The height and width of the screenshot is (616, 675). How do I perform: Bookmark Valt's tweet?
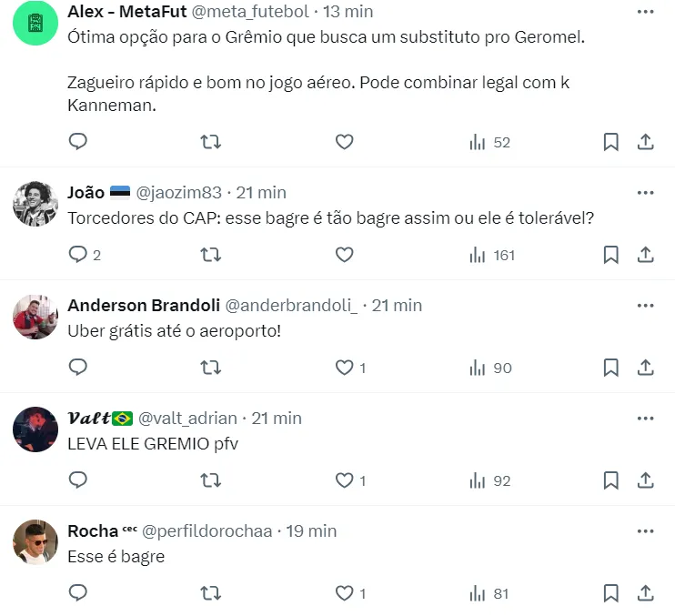(x=610, y=480)
